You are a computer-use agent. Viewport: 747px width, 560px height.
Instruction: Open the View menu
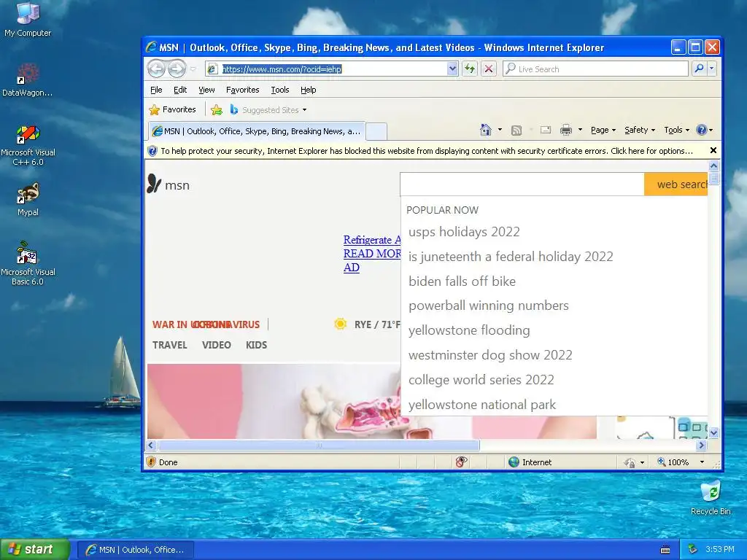point(206,90)
